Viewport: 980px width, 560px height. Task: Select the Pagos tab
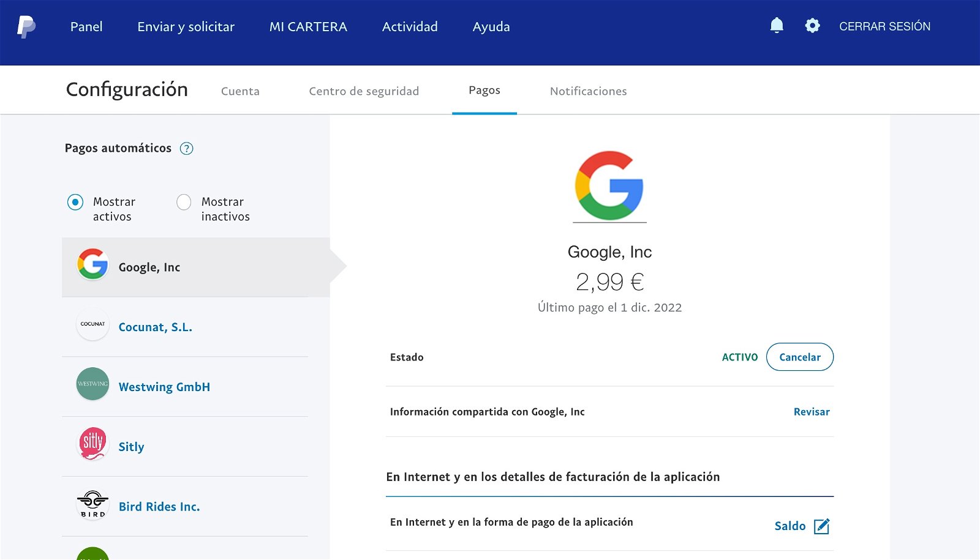pos(484,91)
